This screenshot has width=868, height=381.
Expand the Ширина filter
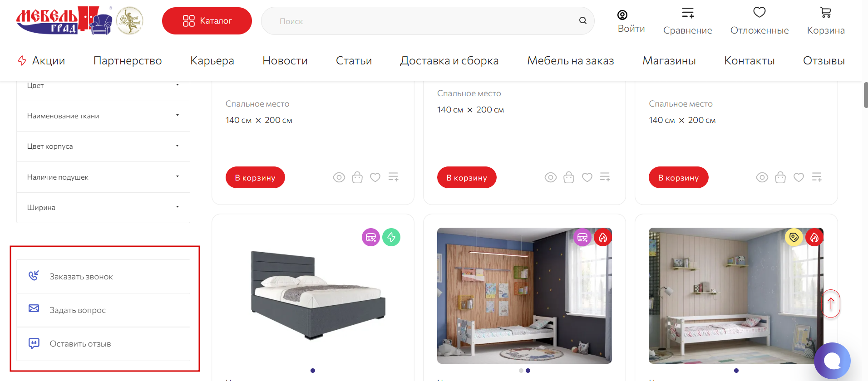click(x=103, y=208)
